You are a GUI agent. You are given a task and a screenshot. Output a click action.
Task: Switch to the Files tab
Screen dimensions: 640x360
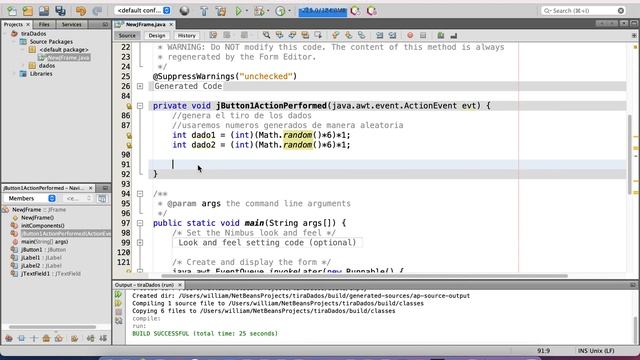point(44,24)
